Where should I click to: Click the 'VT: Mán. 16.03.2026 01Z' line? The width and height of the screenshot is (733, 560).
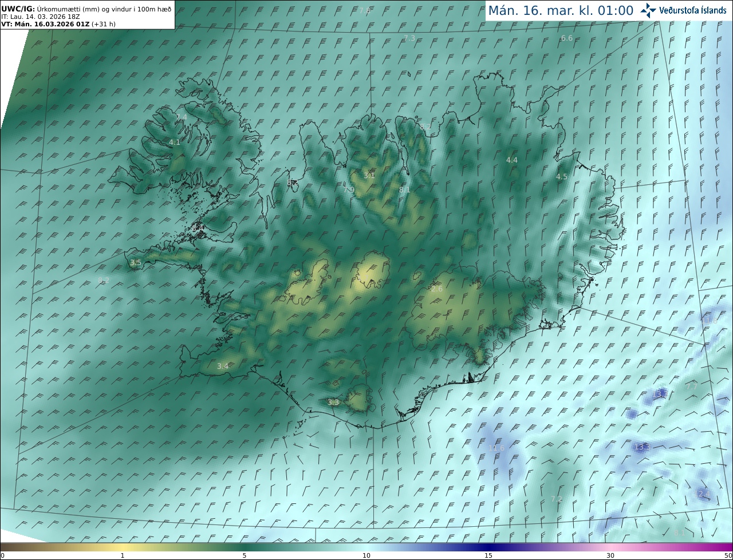point(58,24)
